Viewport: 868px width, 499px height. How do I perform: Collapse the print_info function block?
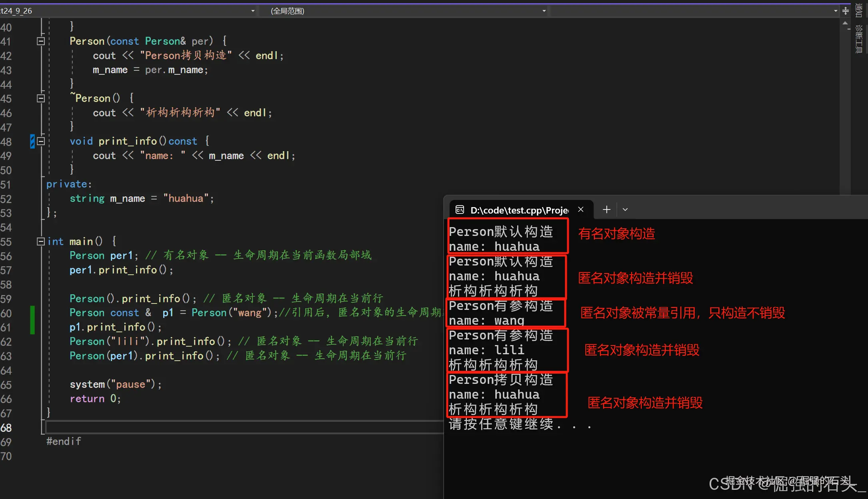(x=40, y=141)
